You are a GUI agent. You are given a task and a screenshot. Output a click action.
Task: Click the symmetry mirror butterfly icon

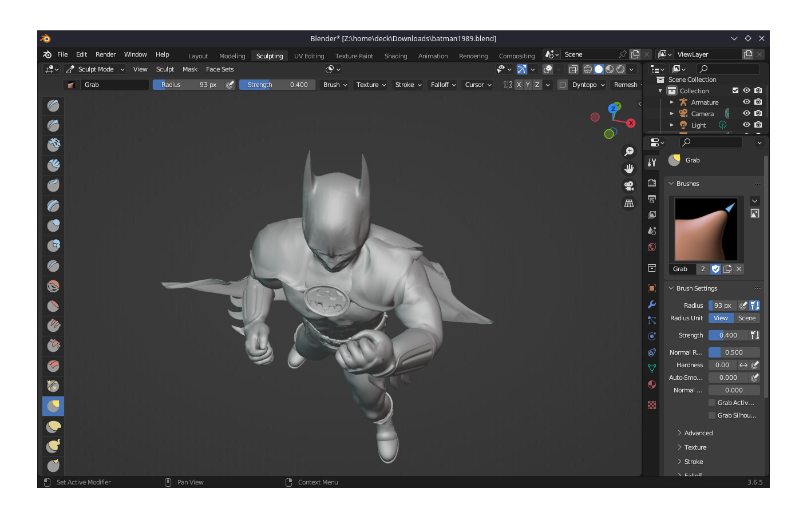pyautogui.click(x=508, y=85)
